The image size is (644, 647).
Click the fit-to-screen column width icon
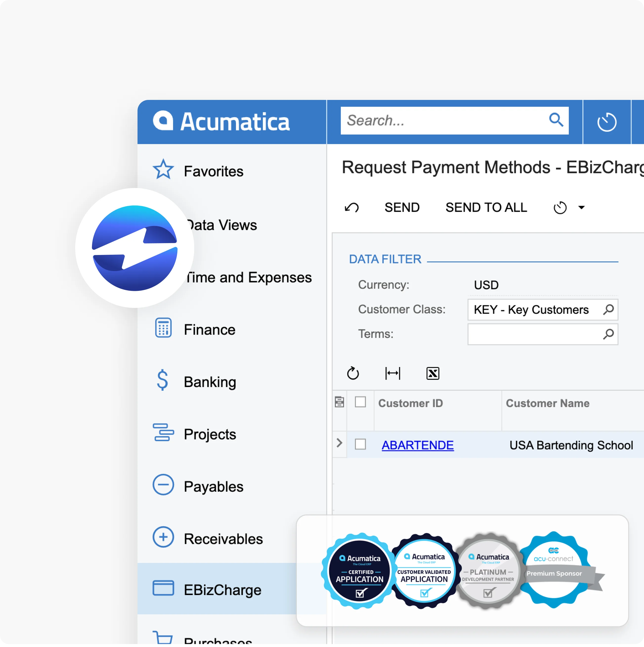[392, 373]
